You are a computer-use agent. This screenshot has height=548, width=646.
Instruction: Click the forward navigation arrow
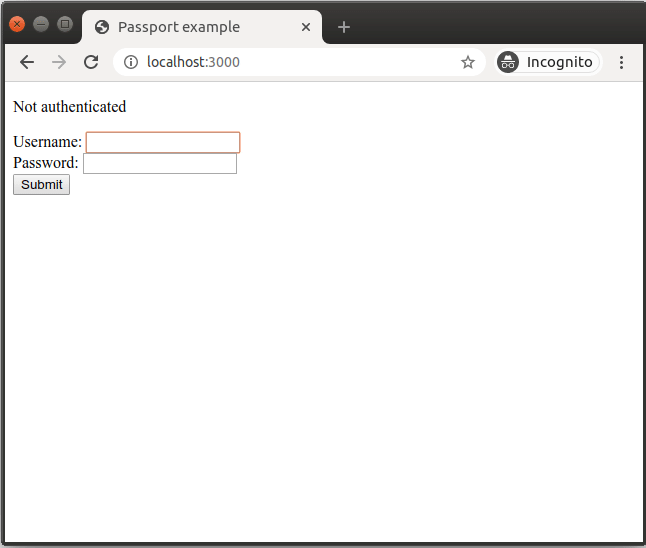[x=59, y=62]
